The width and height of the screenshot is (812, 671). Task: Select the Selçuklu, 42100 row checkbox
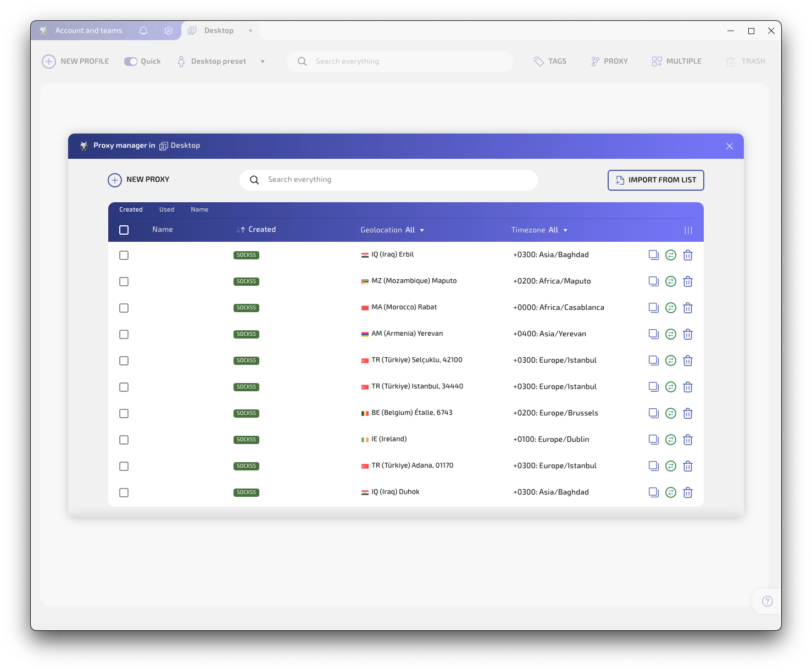click(124, 361)
